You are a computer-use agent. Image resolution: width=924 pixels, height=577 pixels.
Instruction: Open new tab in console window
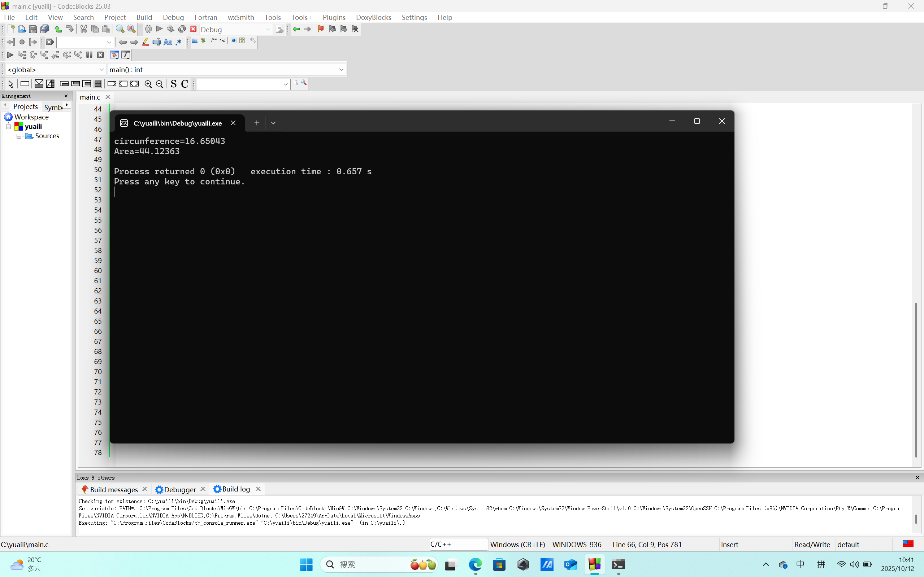point(257,123)
